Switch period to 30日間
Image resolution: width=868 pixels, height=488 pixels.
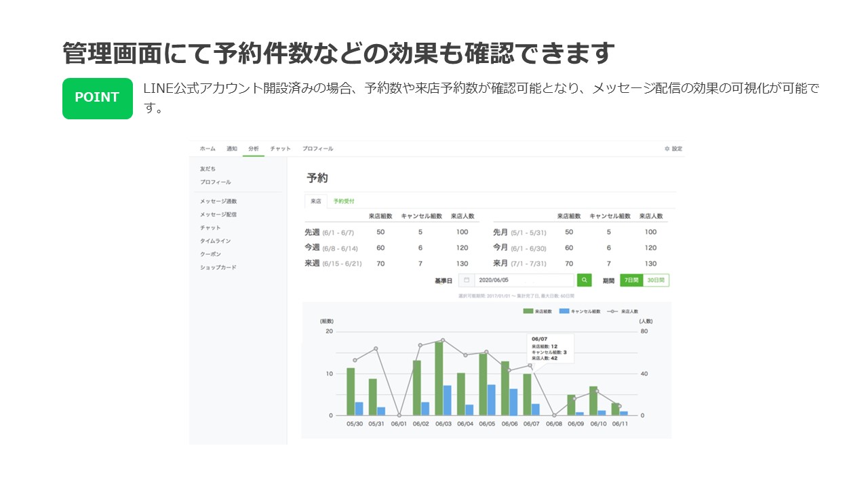click(656, 280)
